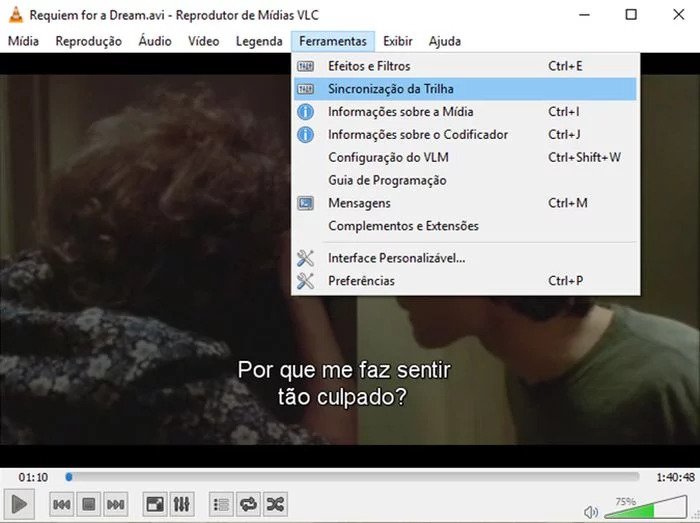Image resolution: width=700 pixels, height=523 pixels.
Task: Open Interface Personalizável... entry
Action: (465, 258)
